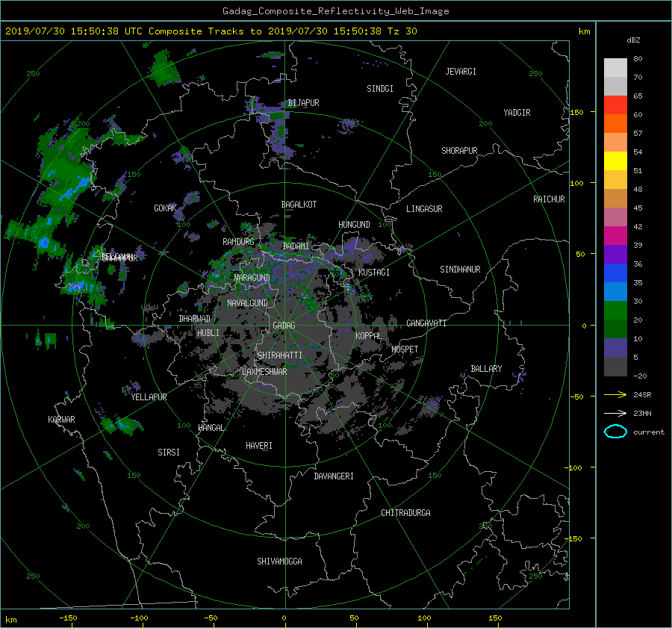672x628 pixels.
Task: Click the GANGAVATI city label
Action: point(426,323)
